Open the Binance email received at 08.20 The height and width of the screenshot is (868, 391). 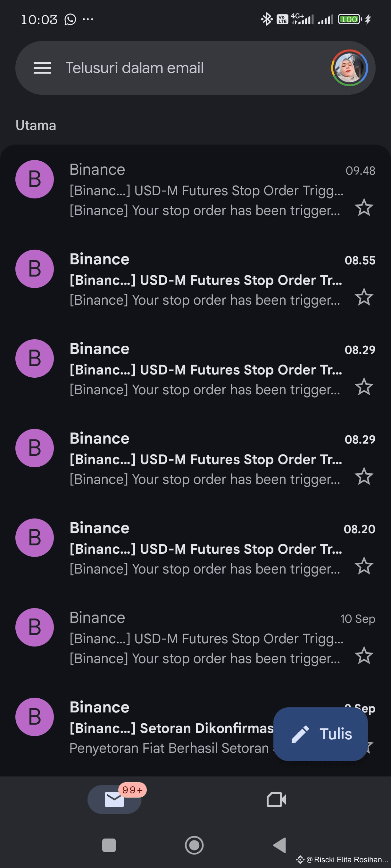[x=195, y=549]
